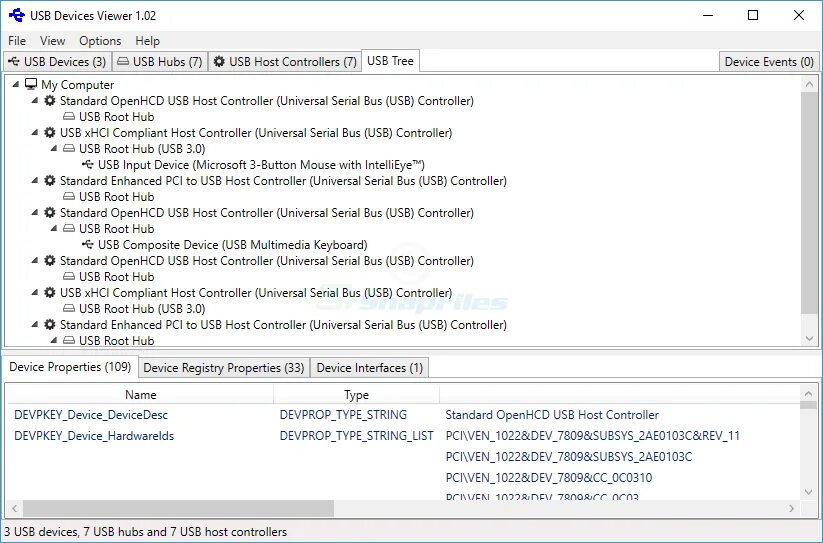Viewport: 823px width, 543px height.
Task: Collapse USB Root Hub (USB 3.0) holding the mouse
Action: click(x=54, y=148)
